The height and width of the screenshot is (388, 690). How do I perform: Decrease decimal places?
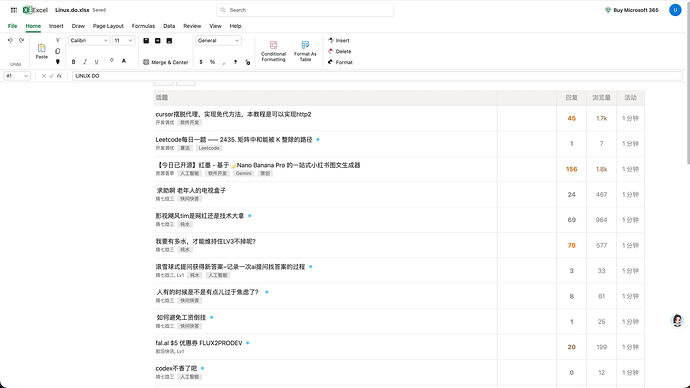pos(248,62)
